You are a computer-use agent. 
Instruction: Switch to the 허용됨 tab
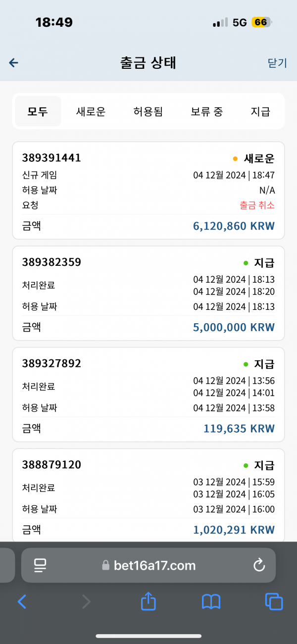[x=148, y=111]
